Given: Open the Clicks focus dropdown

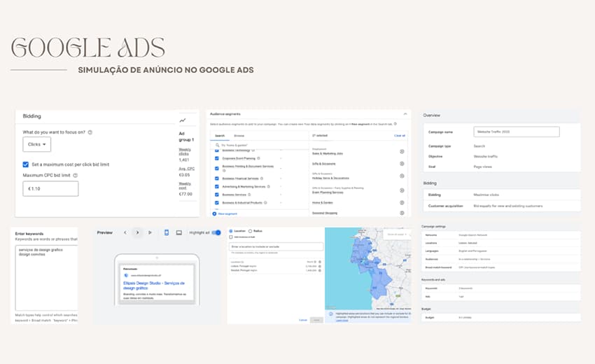Looking at the screenshot, I should click(37, 144).
